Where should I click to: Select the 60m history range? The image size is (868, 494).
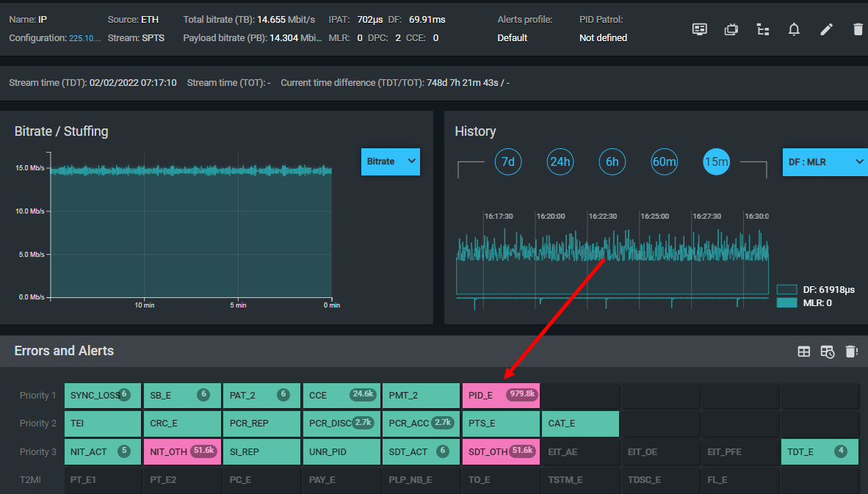point(664,162)
